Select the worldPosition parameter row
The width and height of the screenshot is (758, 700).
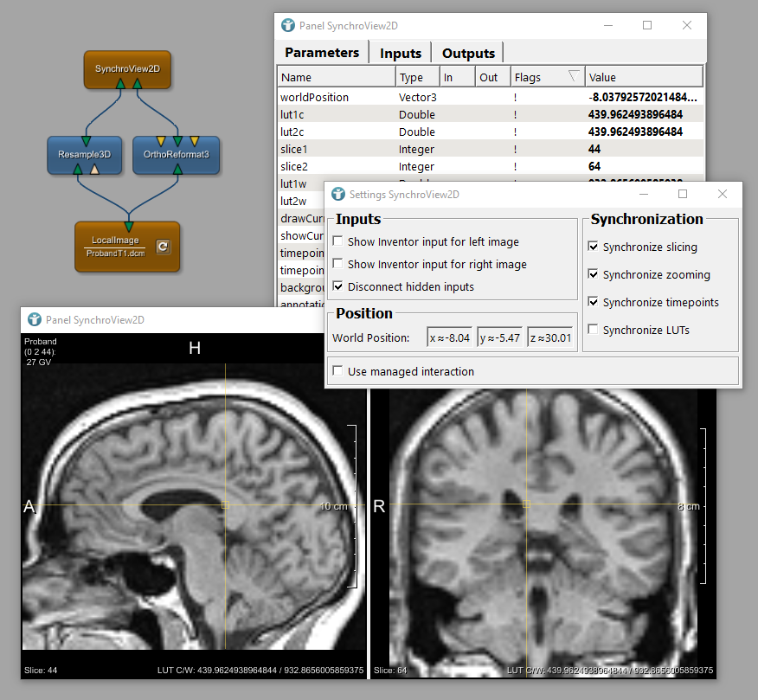315,98
